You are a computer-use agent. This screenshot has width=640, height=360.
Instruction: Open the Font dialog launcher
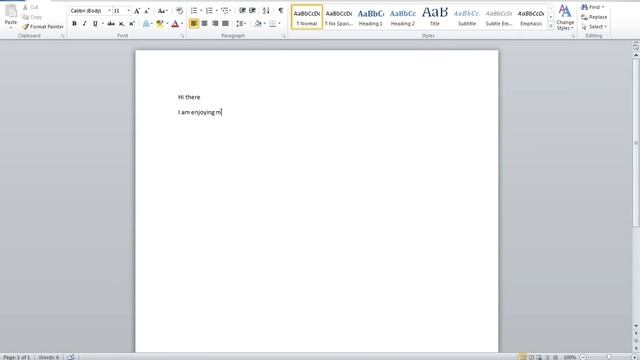pyautogui.click(x=182, y=36)
